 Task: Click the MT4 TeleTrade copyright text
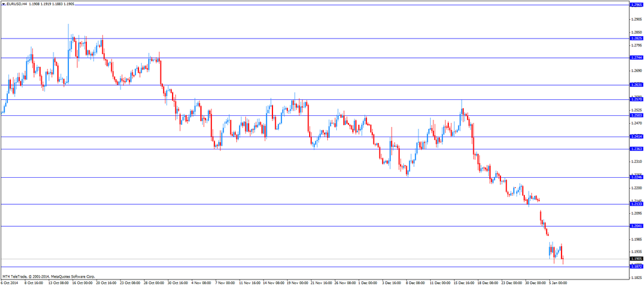click(48, 276)
